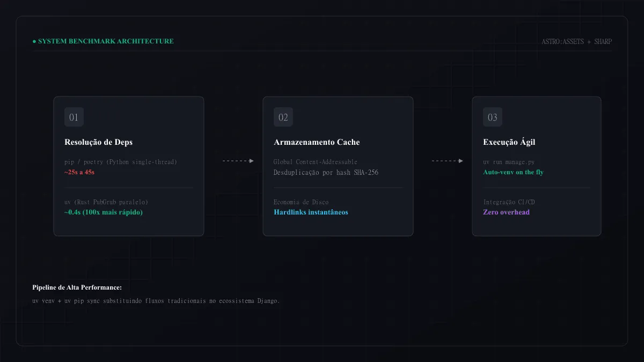644x362 pixels.
Task: Select the Resolução de Deps heading
Action: click(x=98, y=142)
